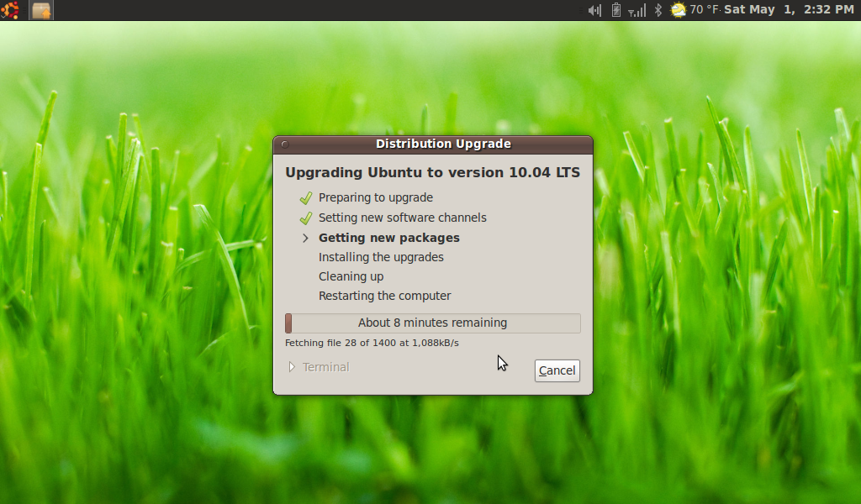
Task: Click the Fetching file 28 of 1400 status
Action: 372,343
